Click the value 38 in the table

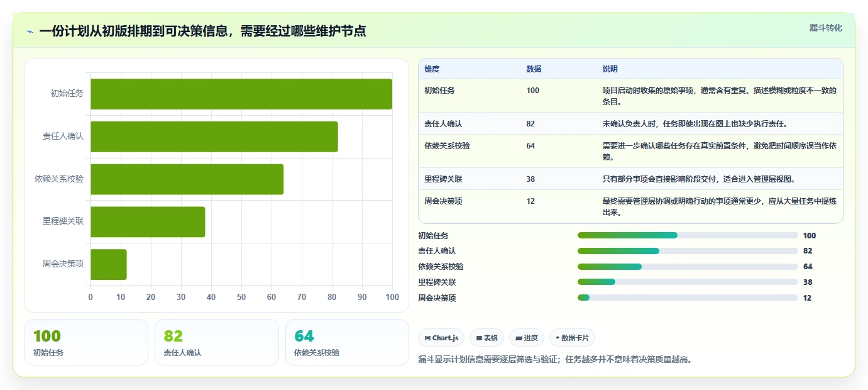pos(530,179)
